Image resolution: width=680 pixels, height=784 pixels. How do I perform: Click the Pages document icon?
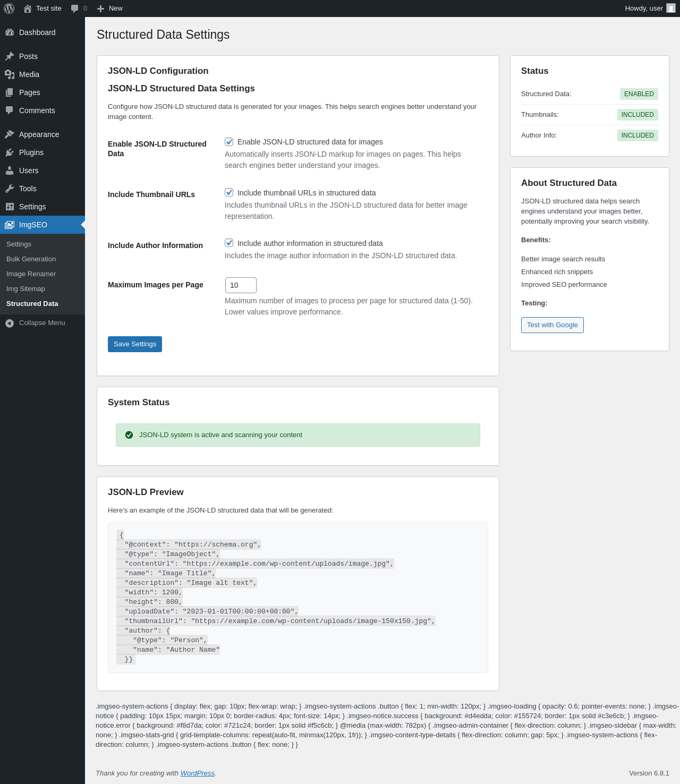(10, 92)
